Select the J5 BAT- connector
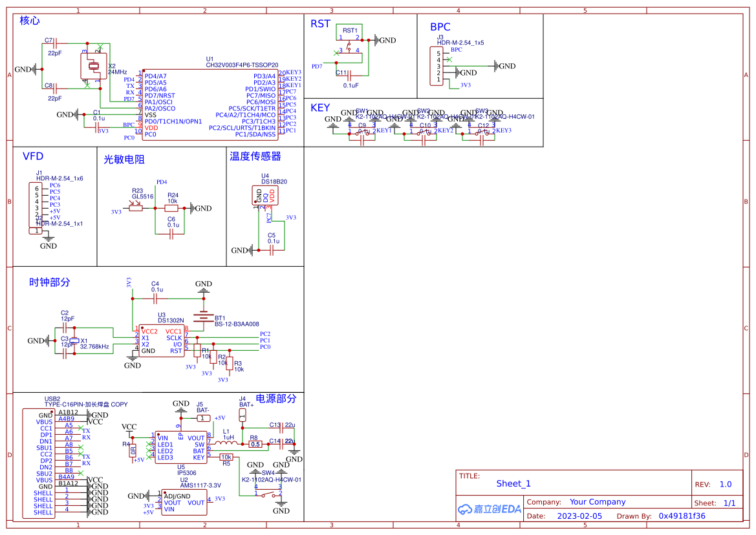This screenshot has height=535, width=756. 202,418
